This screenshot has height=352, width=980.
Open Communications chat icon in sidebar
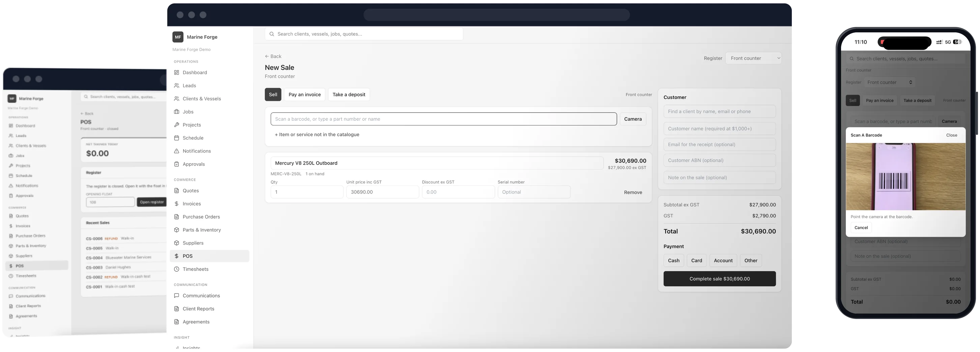176,296
